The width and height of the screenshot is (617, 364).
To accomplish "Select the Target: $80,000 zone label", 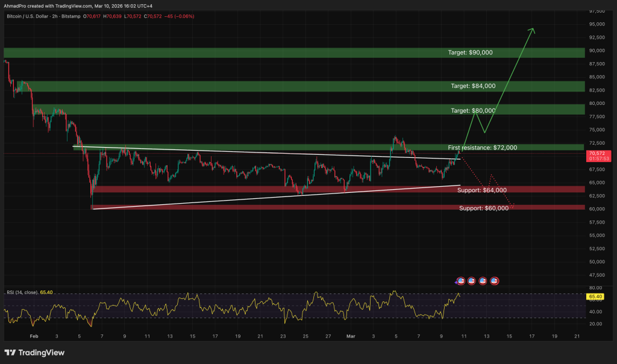I will pyautogui.click(x=473, y=110).
